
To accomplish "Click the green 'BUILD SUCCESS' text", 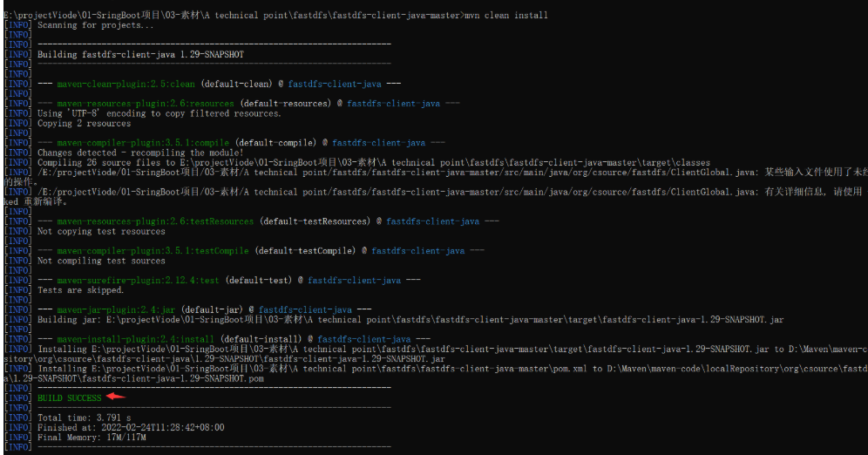I will 70,398.
